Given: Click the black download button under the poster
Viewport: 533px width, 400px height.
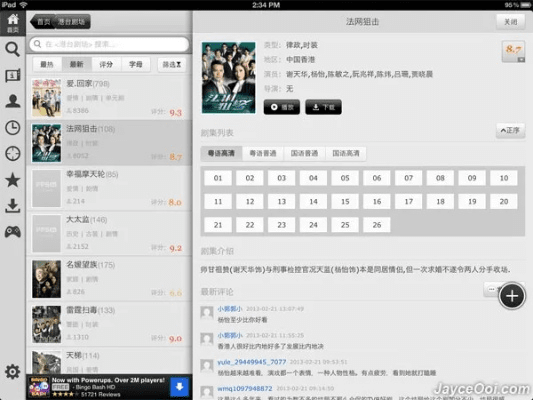Looking at the screenshot, I should tap(324, 107).
